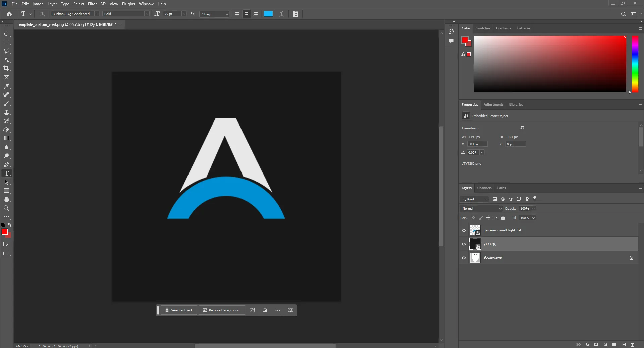Hide the yTYT2jQ layer
The width and height of the screenshot is (644, 348).
[x=464, y=244]
